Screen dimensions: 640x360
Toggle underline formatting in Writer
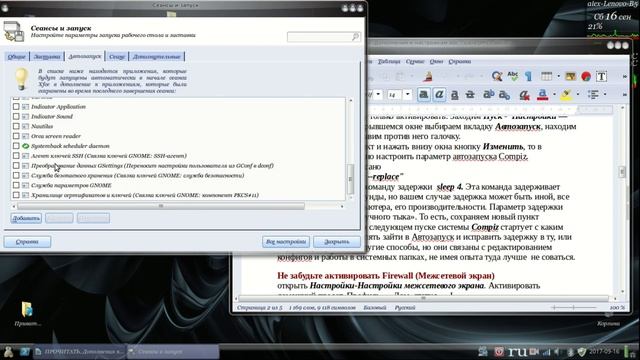point(454,95)
